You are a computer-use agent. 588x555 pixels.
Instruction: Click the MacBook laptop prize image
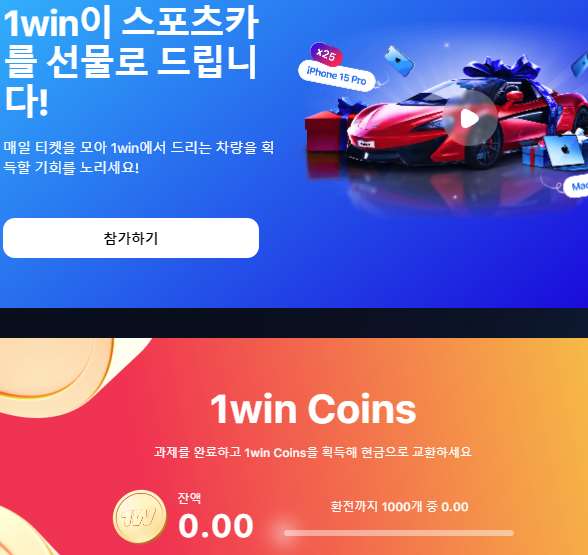coord(565,152)
